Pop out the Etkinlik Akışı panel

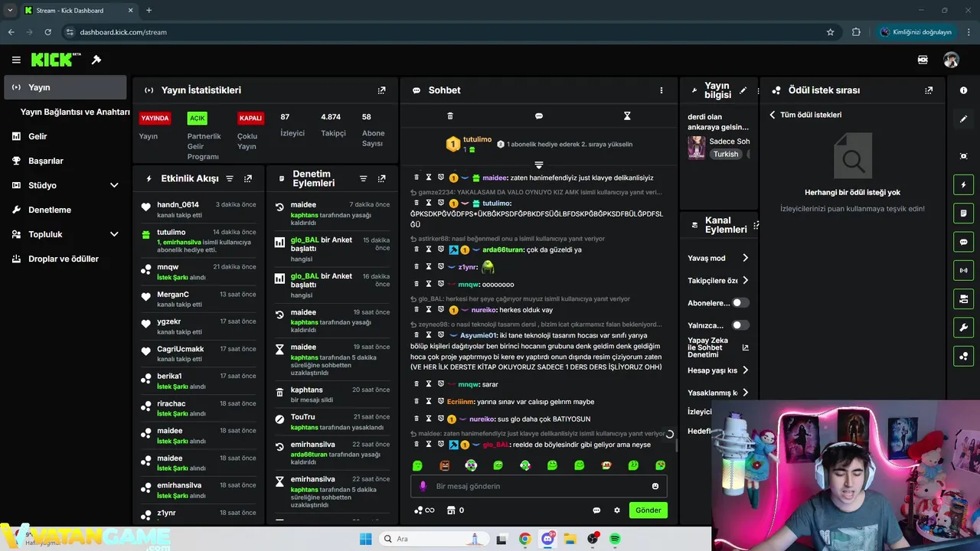(248, 178)
